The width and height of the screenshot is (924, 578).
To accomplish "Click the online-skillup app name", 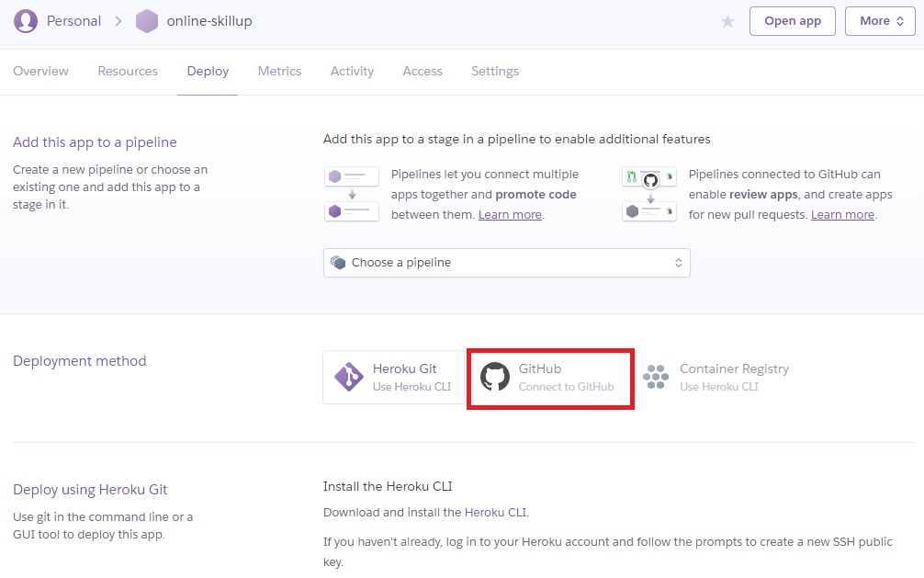I will [x=209, y=21].
